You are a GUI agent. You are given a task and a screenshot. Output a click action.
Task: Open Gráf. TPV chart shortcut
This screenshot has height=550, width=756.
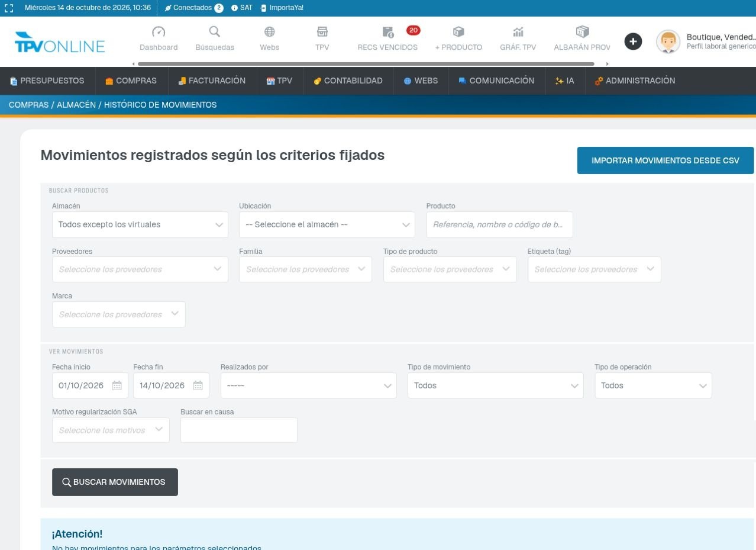(x=518, y=32)
